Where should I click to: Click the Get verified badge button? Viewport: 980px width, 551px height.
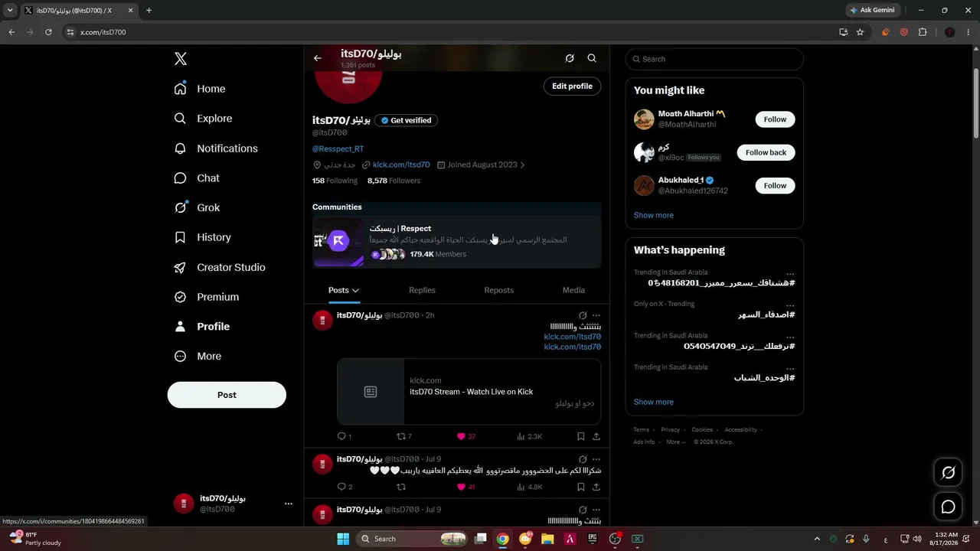406,120
